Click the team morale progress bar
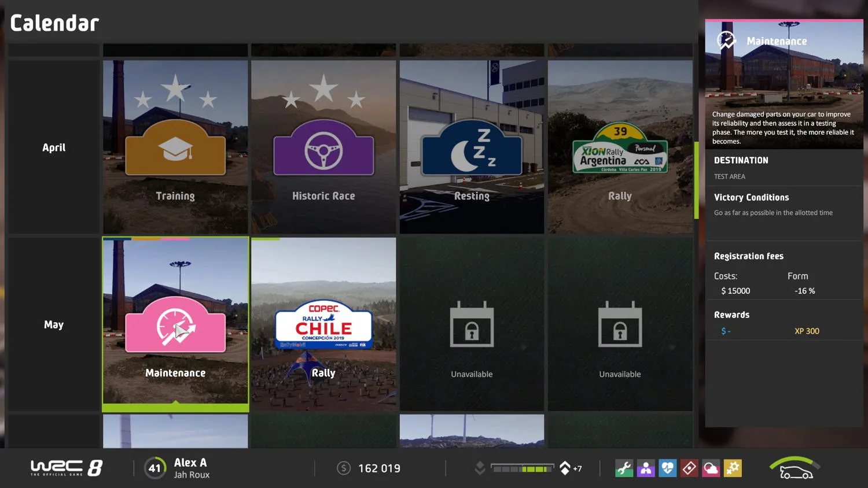The width and height of the screenshot is (868, 488). click(522, 468)
